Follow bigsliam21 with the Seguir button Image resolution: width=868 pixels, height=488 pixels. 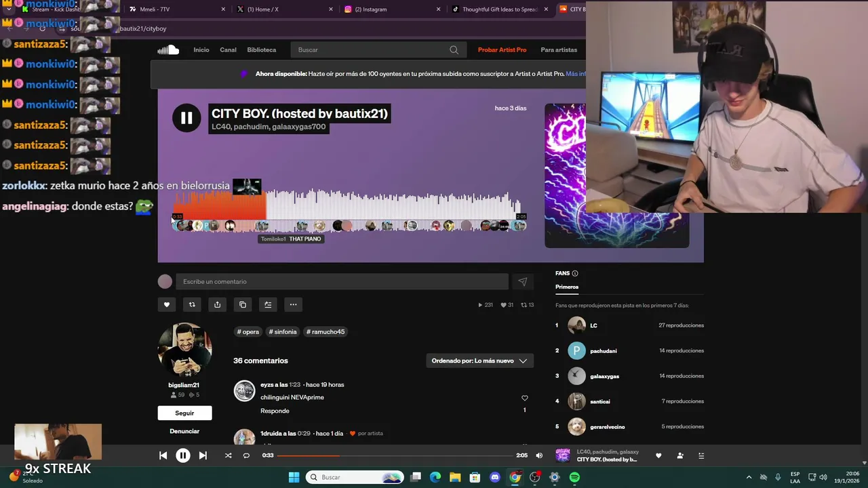tap(184, 413)
